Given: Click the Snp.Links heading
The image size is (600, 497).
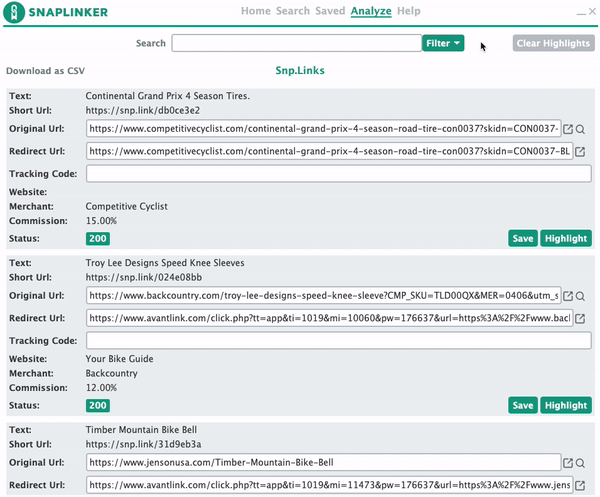Looking at the screenshot, I should (300, 70).
